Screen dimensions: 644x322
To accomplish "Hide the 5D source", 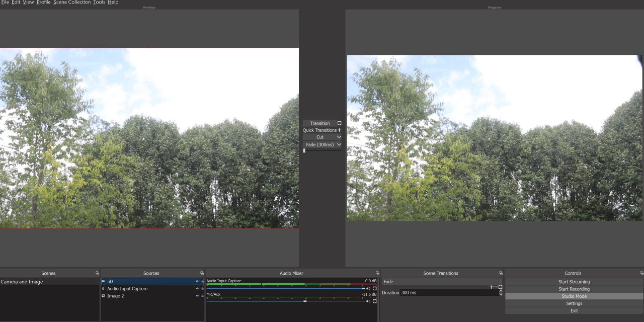I will 197,282.
